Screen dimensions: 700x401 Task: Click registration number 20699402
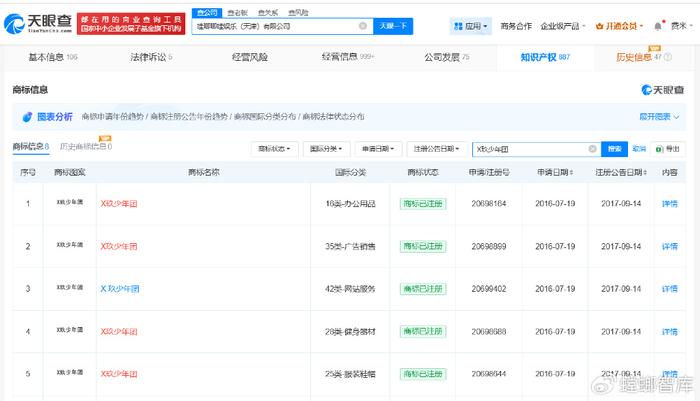[489, 289]
